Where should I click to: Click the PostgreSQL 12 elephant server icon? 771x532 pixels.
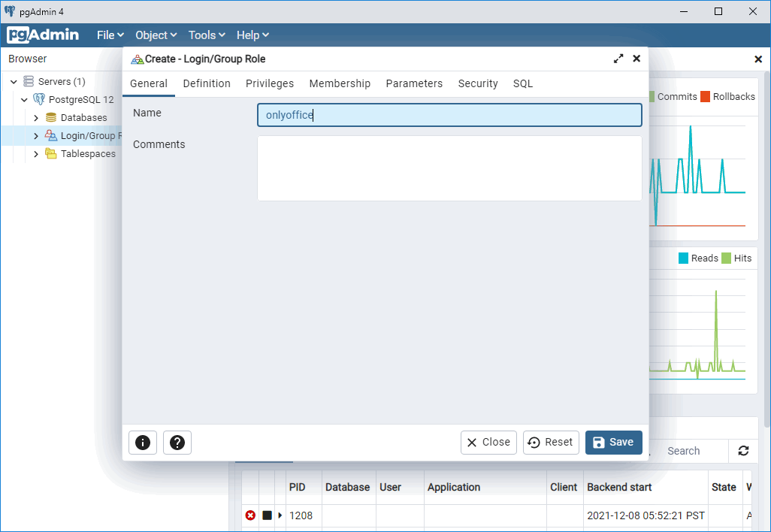(39, 99)
